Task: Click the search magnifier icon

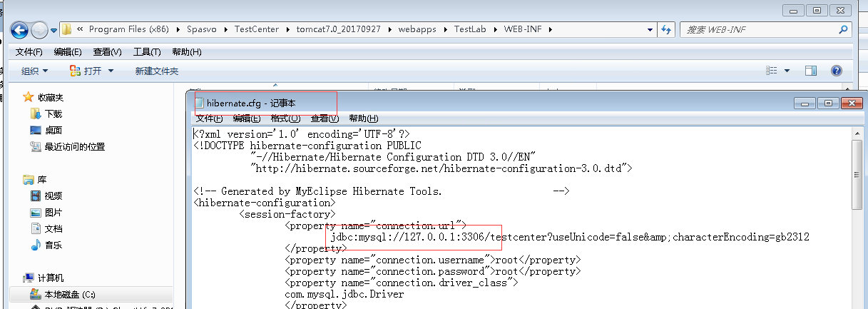Action: coord(843,29)
